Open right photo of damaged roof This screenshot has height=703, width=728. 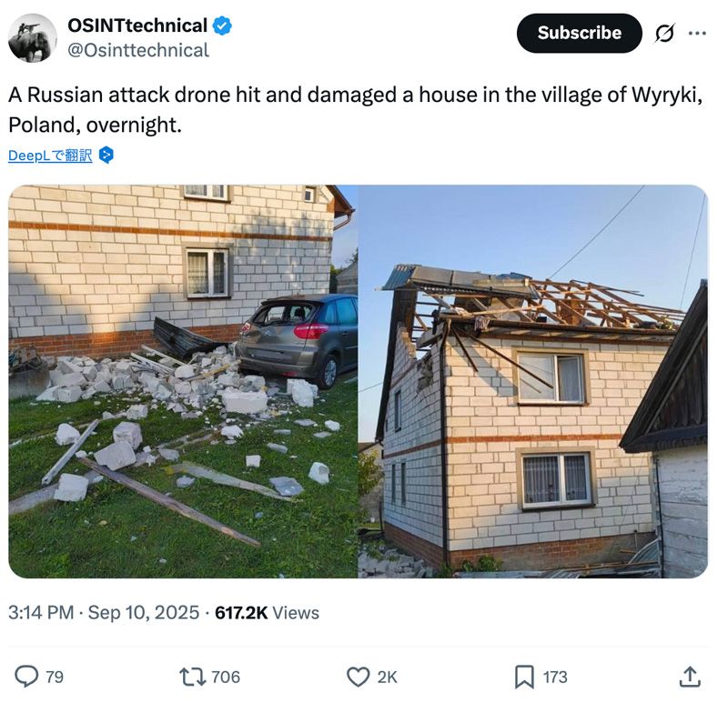tap(533, 381)
